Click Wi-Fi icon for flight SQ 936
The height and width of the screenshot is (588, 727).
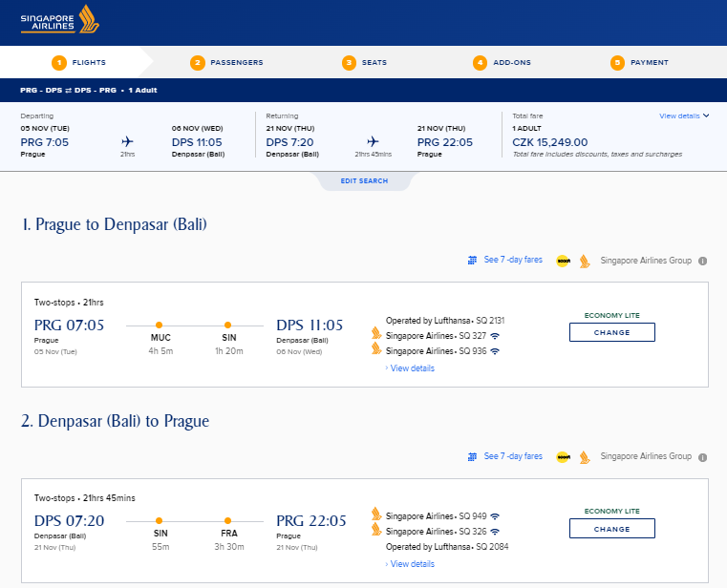[x=495, y=351]
